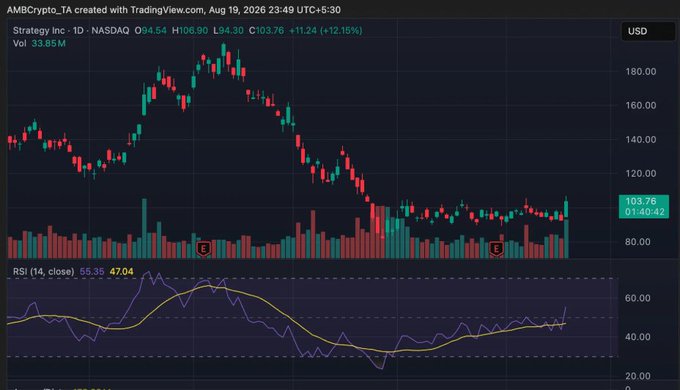The image size is (680, 390).
Task: Open the RSI (14, close) indicator legend
Action: pos(43,272)
